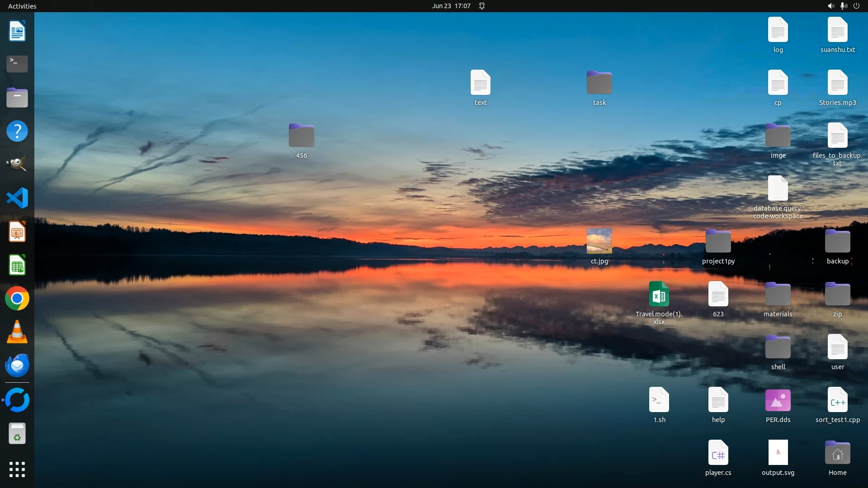Select the sort_test1.cpp file icon
Screen dimensions: 868x488
click(x=837, y=400)
